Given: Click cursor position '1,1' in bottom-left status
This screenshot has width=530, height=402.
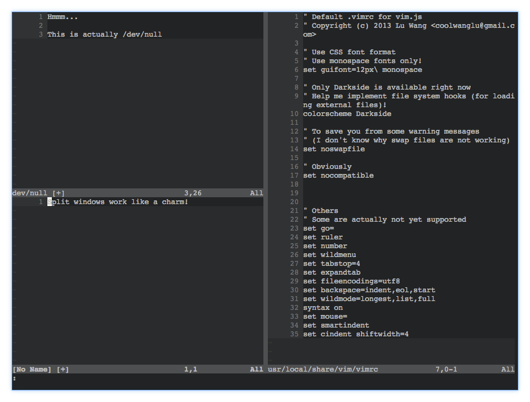Looking at the screenshot, I should point(191,369).
